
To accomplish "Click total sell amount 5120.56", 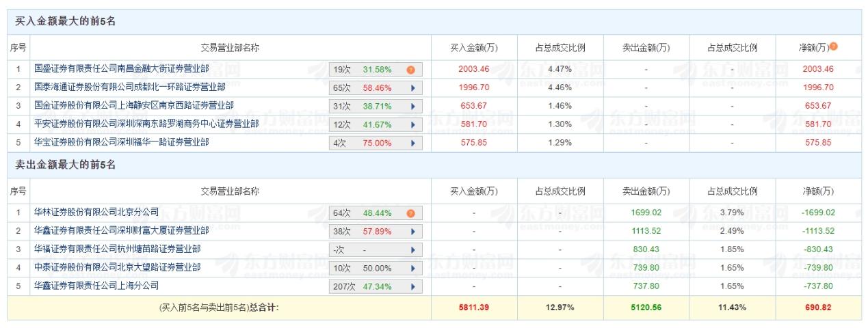I will (x=646, y=307).
